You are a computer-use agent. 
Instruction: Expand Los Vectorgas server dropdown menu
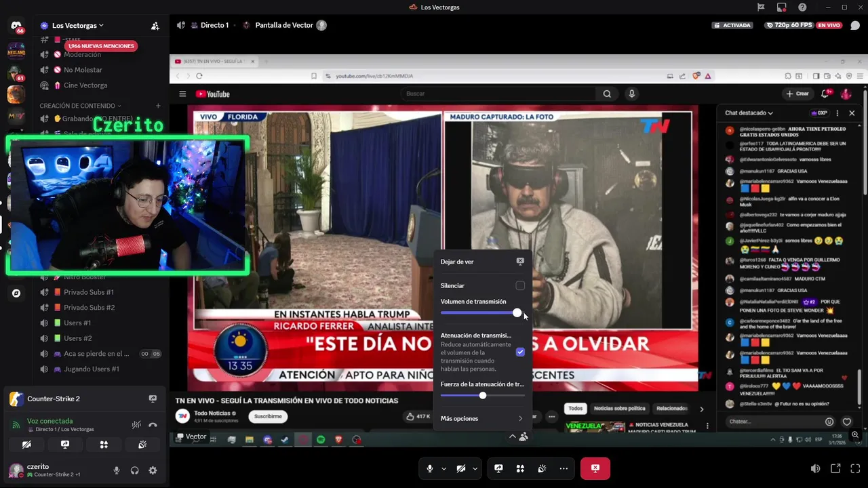tap(101, 26)
